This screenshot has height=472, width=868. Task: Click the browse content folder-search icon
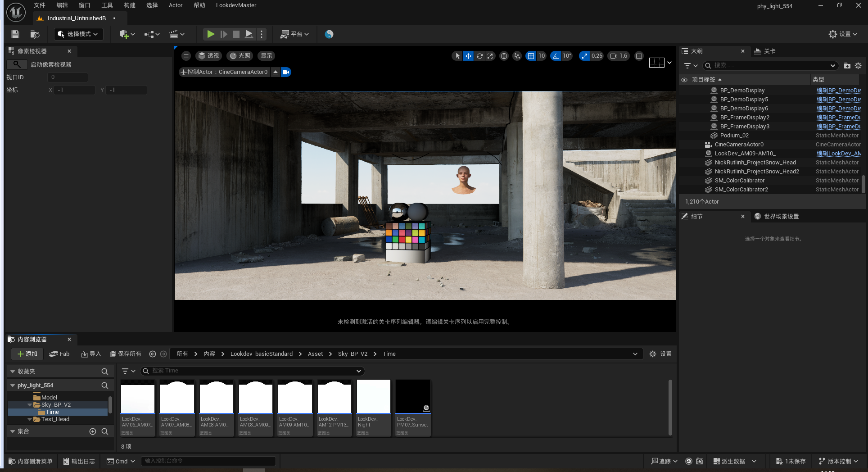pyautogui.click(x=35, y=34)
